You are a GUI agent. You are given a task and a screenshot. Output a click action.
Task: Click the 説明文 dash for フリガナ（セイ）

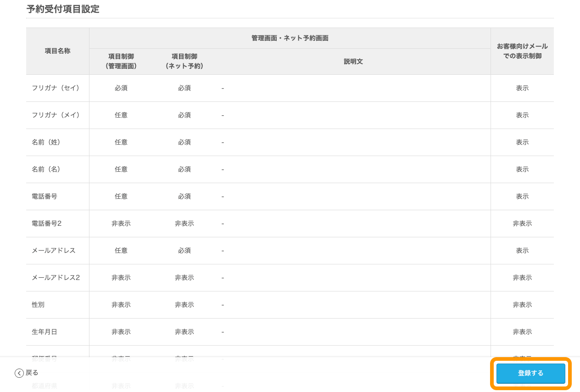223,88
